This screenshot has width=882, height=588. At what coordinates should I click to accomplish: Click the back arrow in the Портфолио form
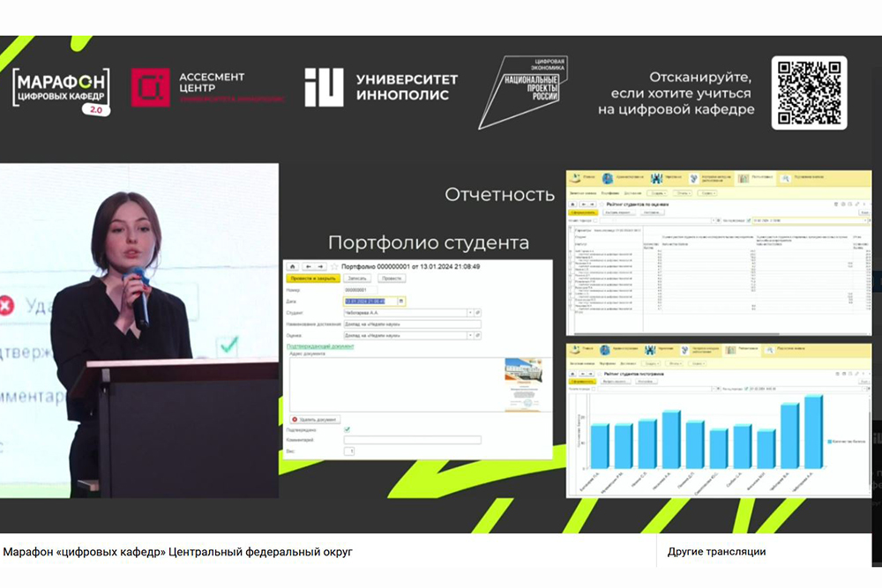[308, 266]
